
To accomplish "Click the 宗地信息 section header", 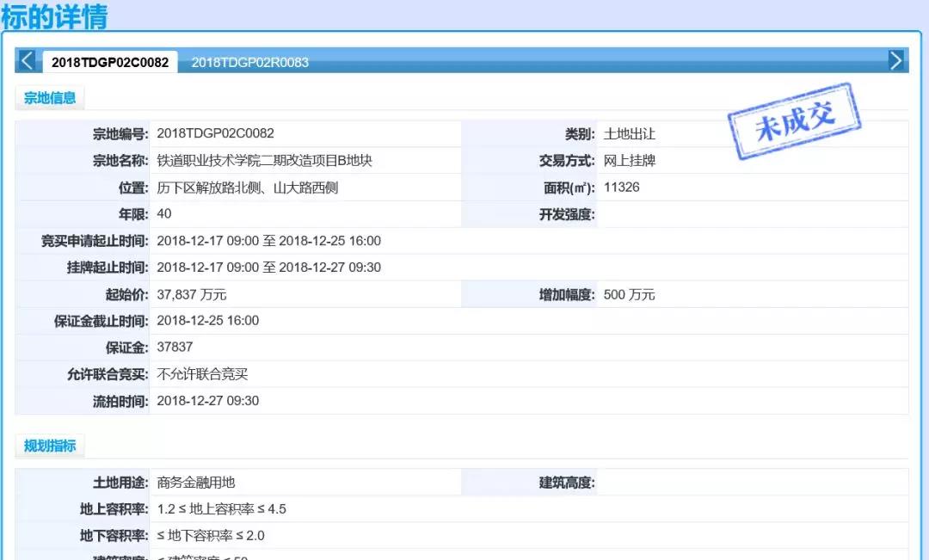I will [50, 98].
